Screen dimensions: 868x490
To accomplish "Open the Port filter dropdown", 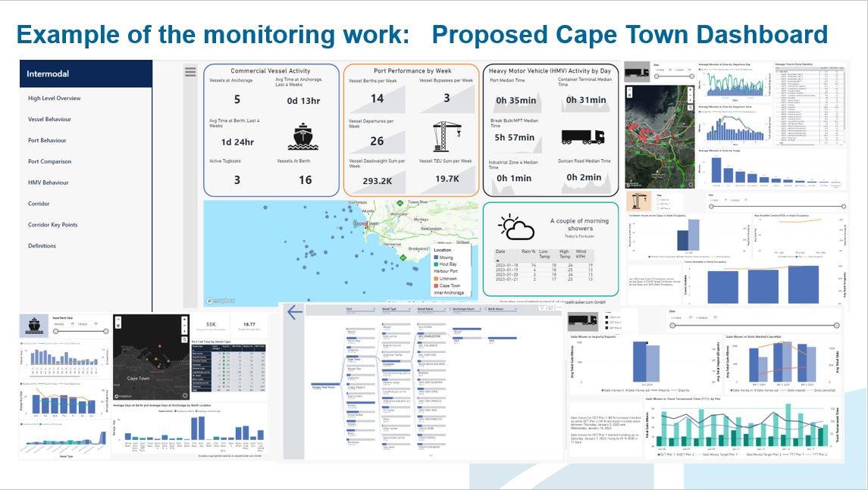I will click(x=374, y=308).
